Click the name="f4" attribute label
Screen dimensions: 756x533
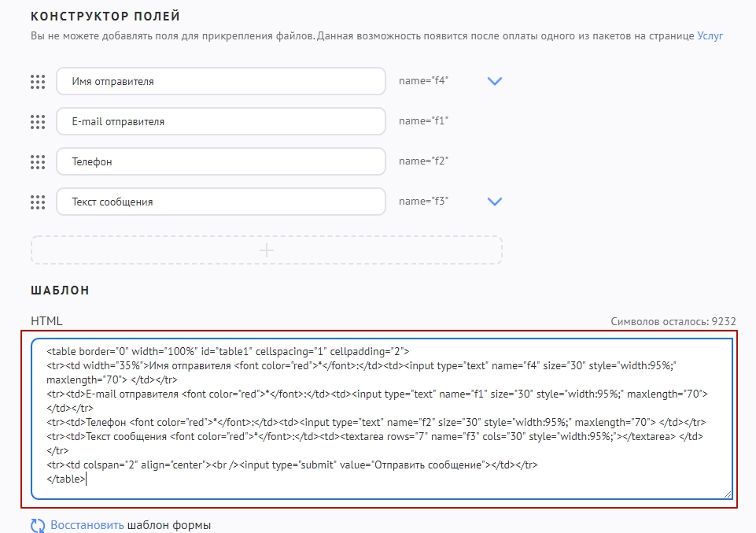point(423,80)
